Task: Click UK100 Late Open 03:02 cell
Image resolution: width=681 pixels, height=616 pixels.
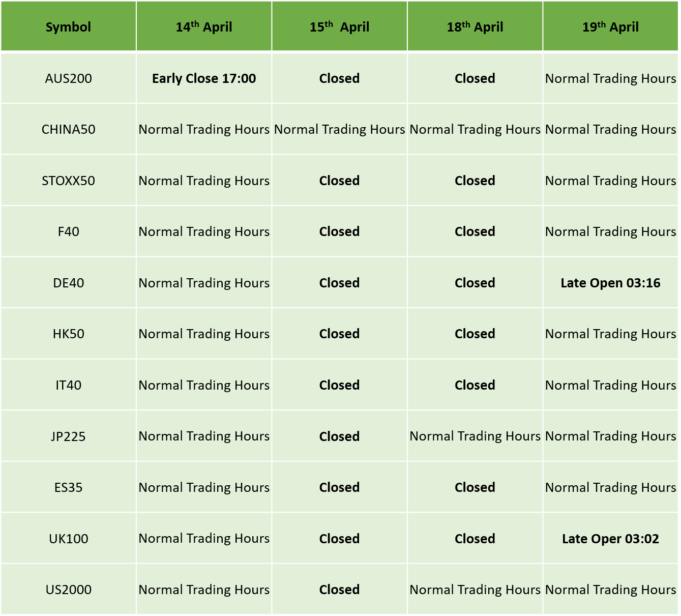Action: pos(610,539)
